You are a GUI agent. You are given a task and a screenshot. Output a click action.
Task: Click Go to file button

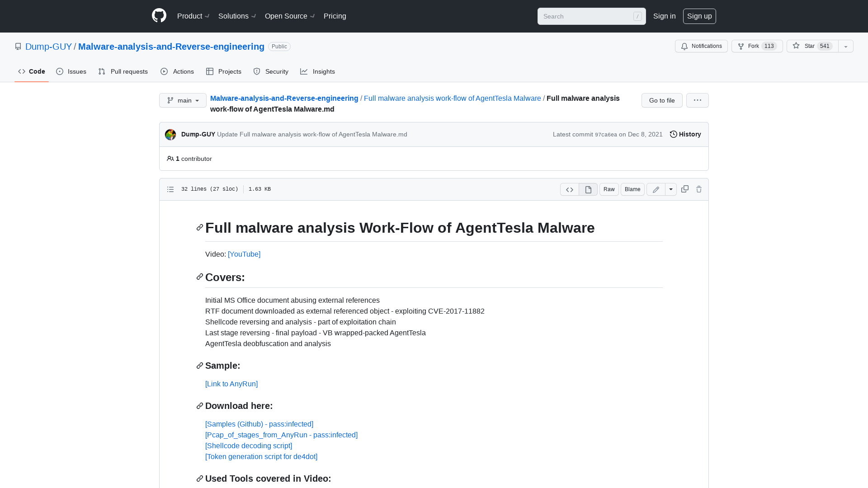[662, 100]
